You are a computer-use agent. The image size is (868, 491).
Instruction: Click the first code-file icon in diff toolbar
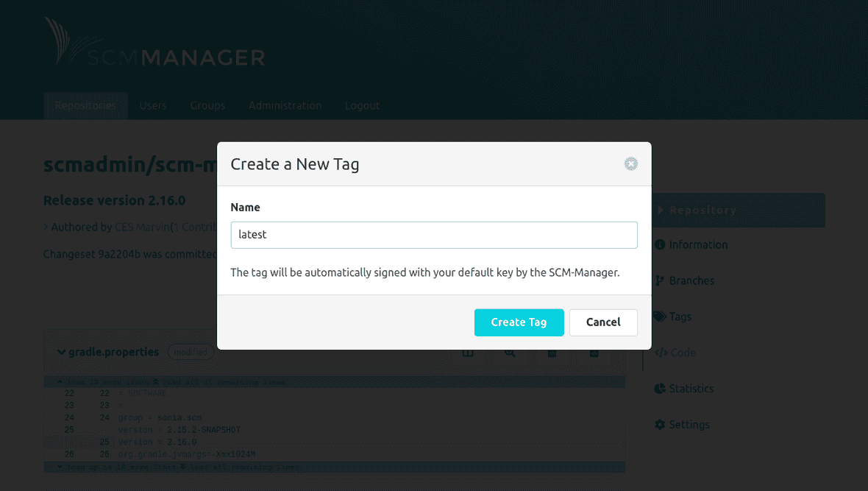(x=552, y=352)
